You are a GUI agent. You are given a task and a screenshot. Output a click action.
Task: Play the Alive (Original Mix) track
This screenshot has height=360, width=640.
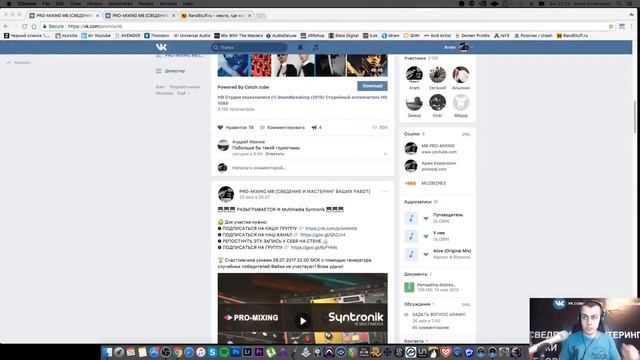(411, 254)
